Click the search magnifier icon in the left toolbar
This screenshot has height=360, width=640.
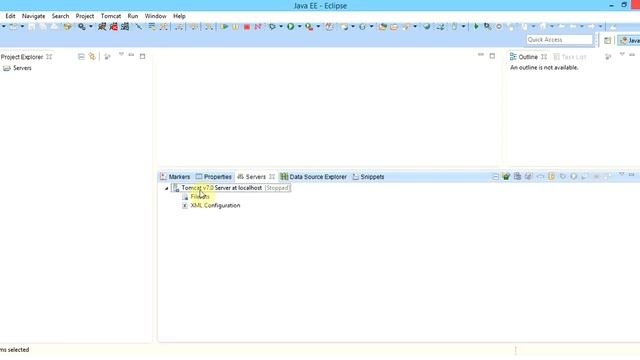[x=82, y=27]
